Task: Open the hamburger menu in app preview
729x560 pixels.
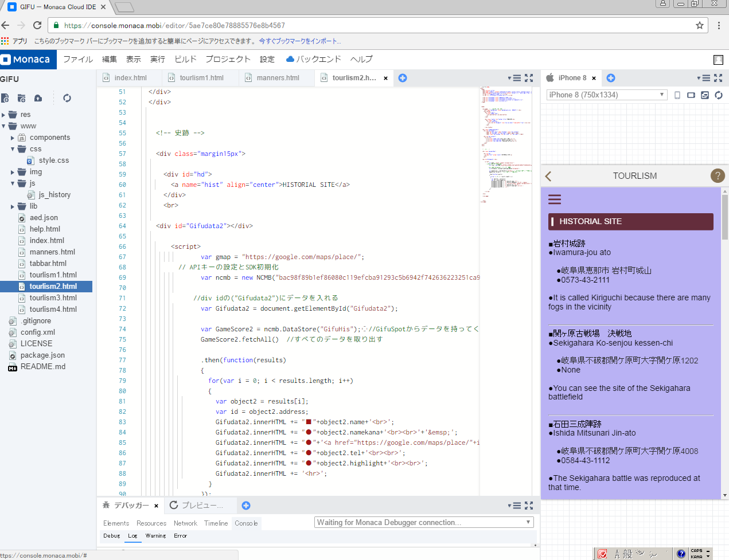Action: (555, 199)
